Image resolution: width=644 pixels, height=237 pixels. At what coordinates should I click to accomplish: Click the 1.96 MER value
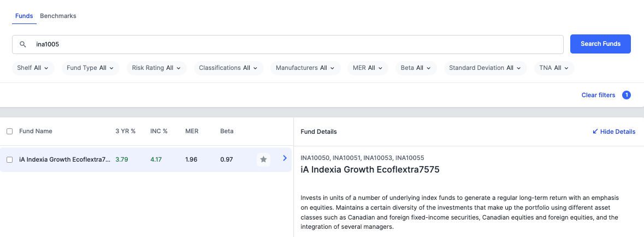click(191, 160)
